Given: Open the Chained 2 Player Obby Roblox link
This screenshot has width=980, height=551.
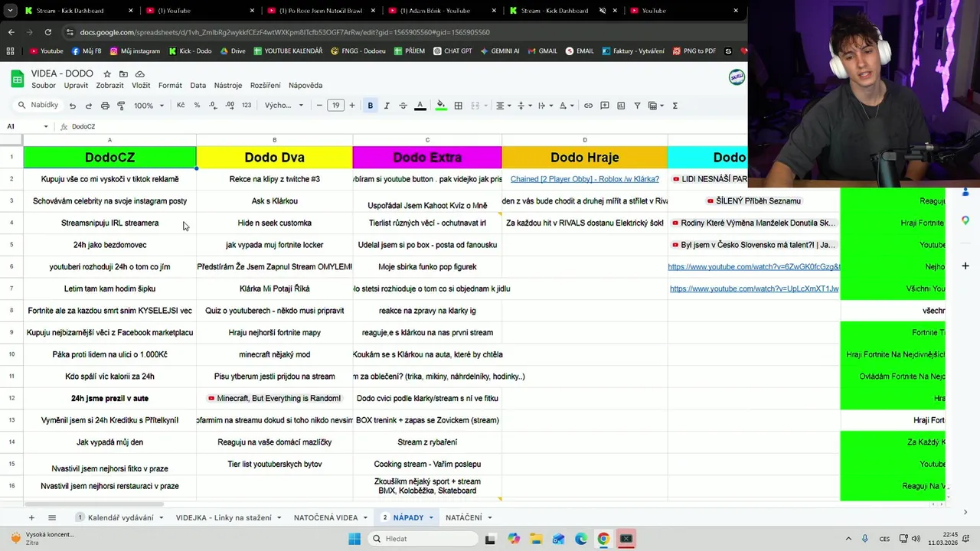Looking at the screenshot, I should tap(585, 179).
